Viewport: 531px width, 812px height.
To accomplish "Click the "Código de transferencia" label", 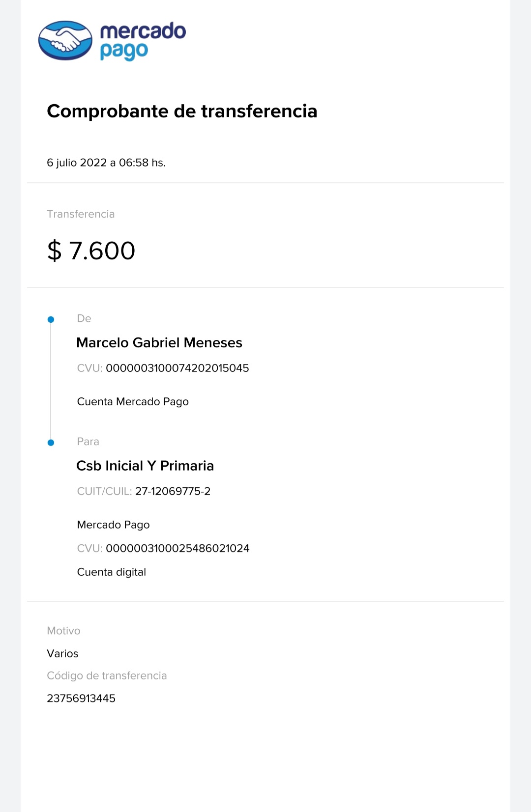I will (x=107, y=676).
